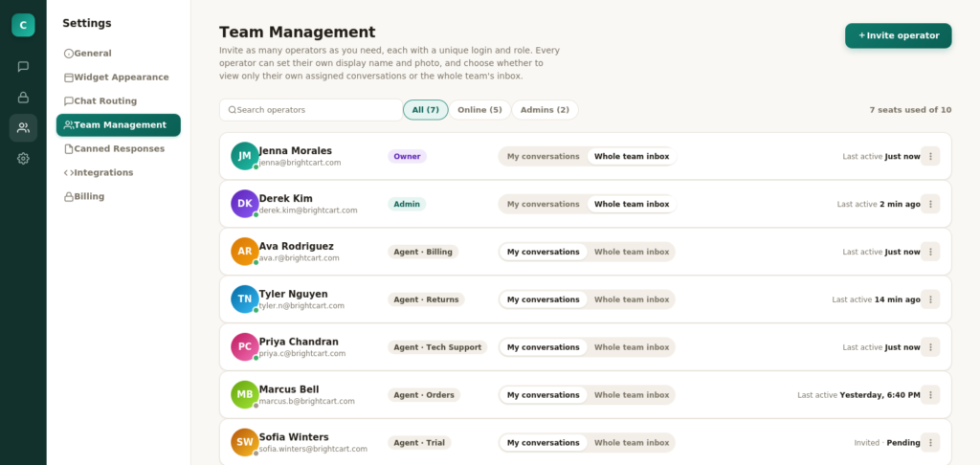Screen dimensions: 980x465
Task: Click the Agent · Orders role badge
Action: (424, 395)
